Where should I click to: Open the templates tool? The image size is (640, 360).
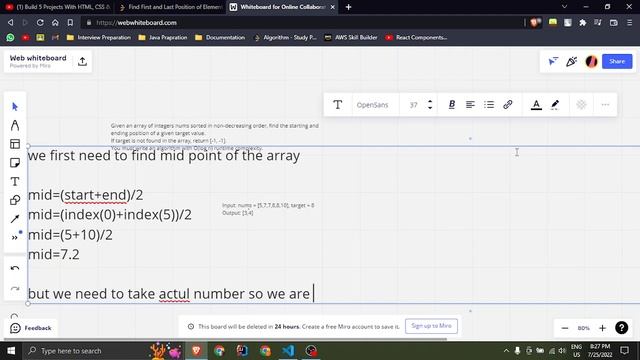click(x=15, y=144)
